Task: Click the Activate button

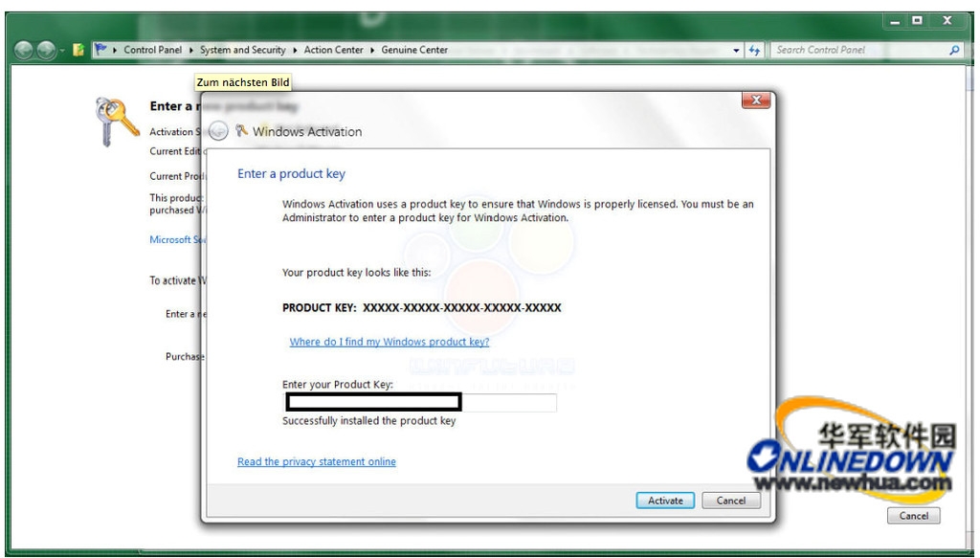Action: (665, 501)
